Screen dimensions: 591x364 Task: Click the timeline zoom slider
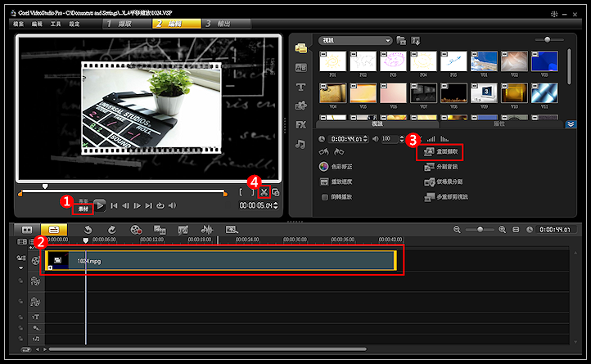coord(480,230)
